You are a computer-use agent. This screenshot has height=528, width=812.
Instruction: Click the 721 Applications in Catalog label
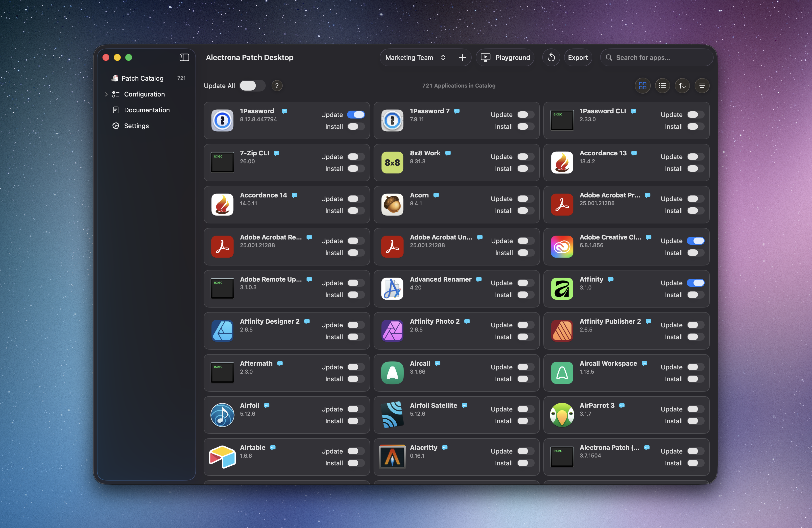[458, 86]
